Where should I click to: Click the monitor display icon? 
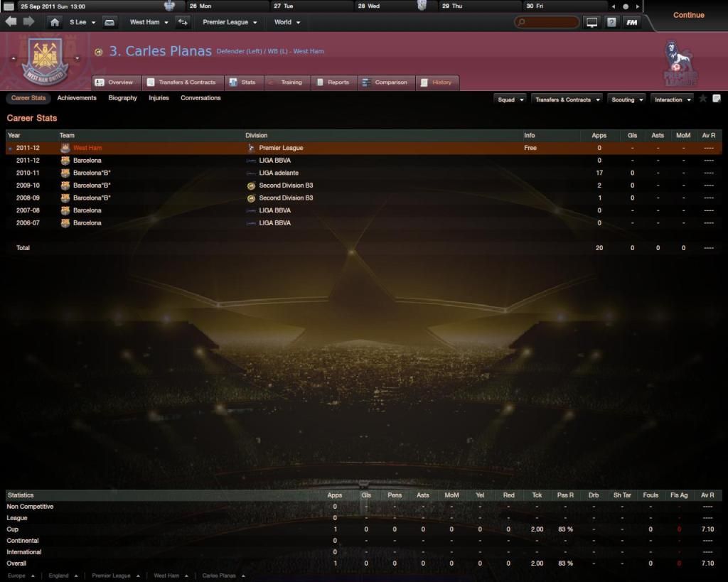click(x=592, y=22)
